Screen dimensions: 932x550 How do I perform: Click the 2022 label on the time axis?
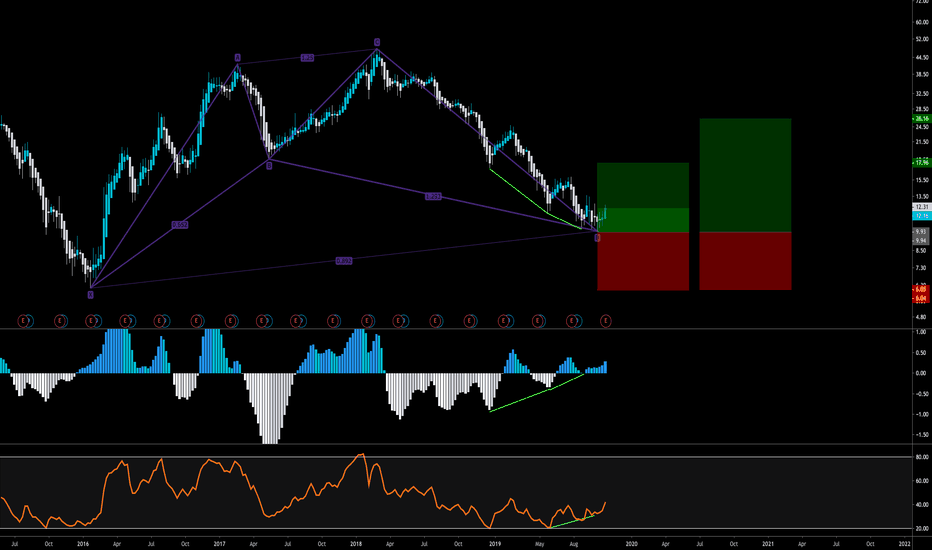click(904, 543)
